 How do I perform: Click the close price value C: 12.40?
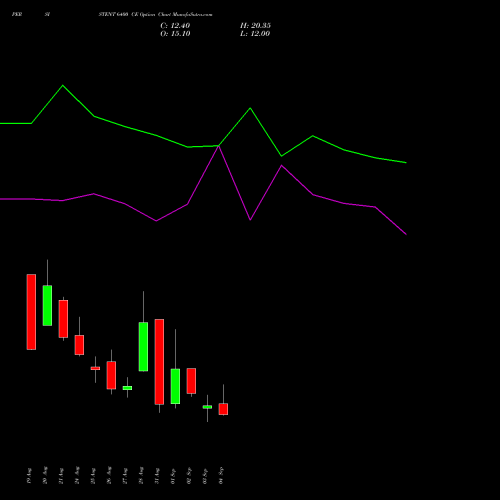click(x=175, y=26)
